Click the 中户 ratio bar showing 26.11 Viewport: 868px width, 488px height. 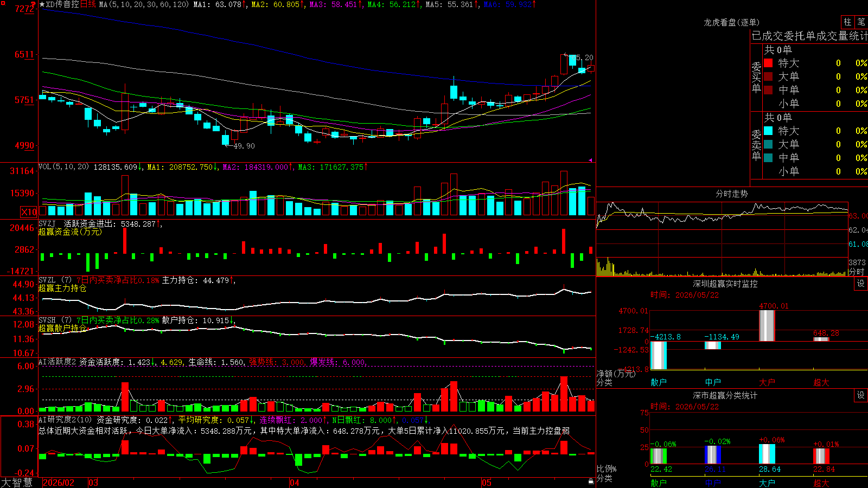713,455
